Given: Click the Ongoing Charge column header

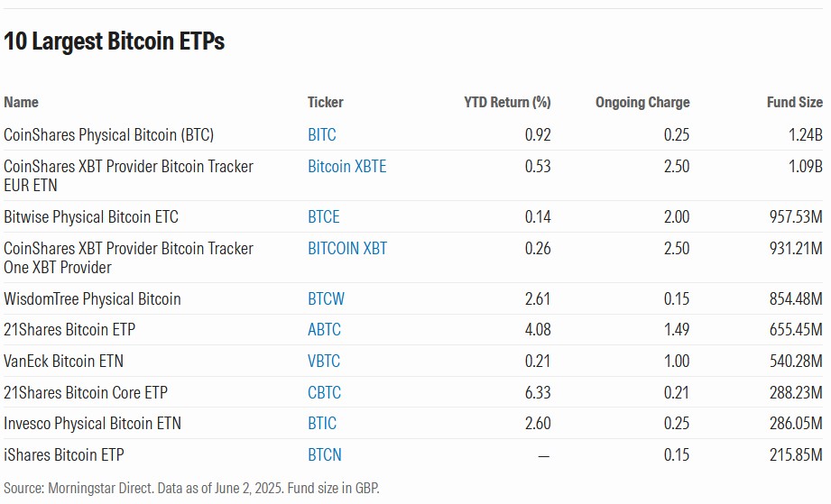Looking at the screenshot, I should (642, 103).
